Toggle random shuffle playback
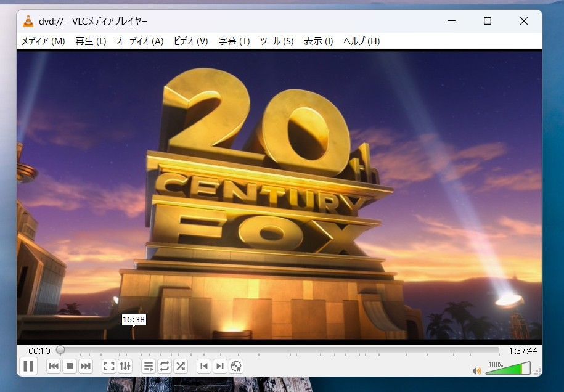 click(181, 367)
